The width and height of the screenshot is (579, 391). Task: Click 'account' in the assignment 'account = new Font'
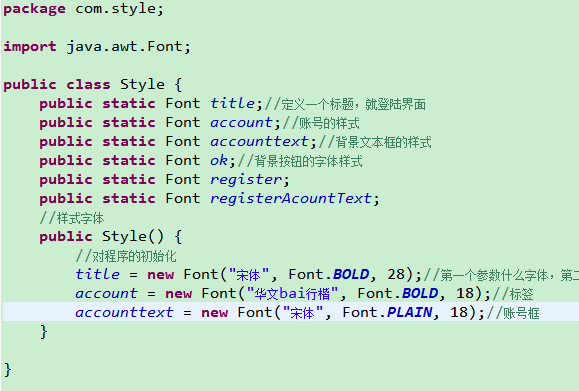coord(106,294)
